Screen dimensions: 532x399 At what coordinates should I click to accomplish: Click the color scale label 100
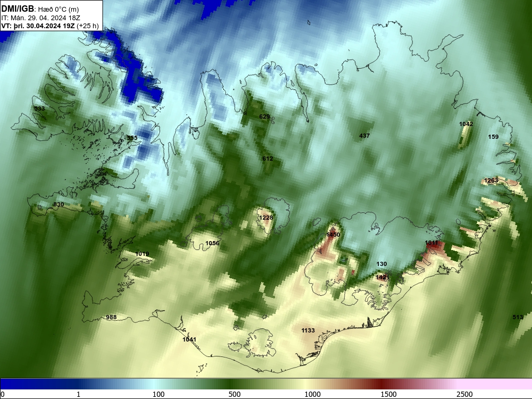(159, 394)
